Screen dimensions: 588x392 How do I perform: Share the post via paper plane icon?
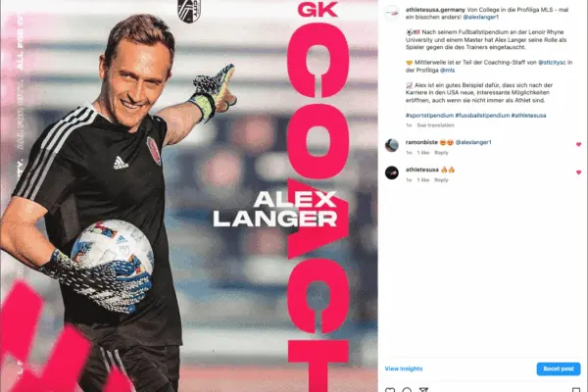tap(423, 390)
